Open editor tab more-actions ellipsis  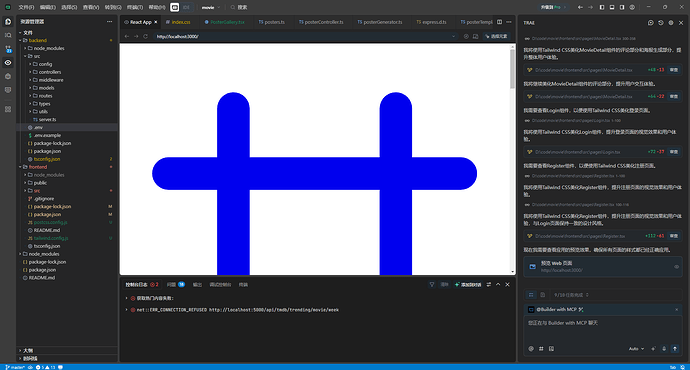[x=509, y=22]
